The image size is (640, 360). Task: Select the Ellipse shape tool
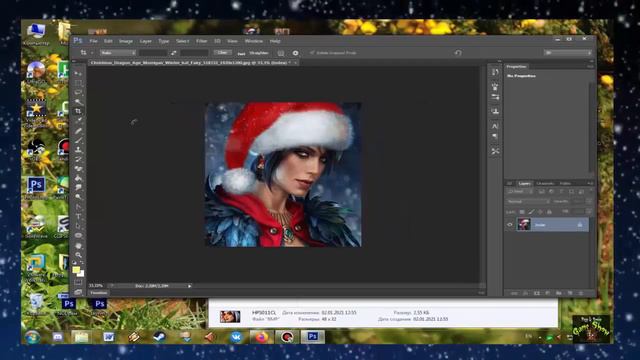(78, 236)
